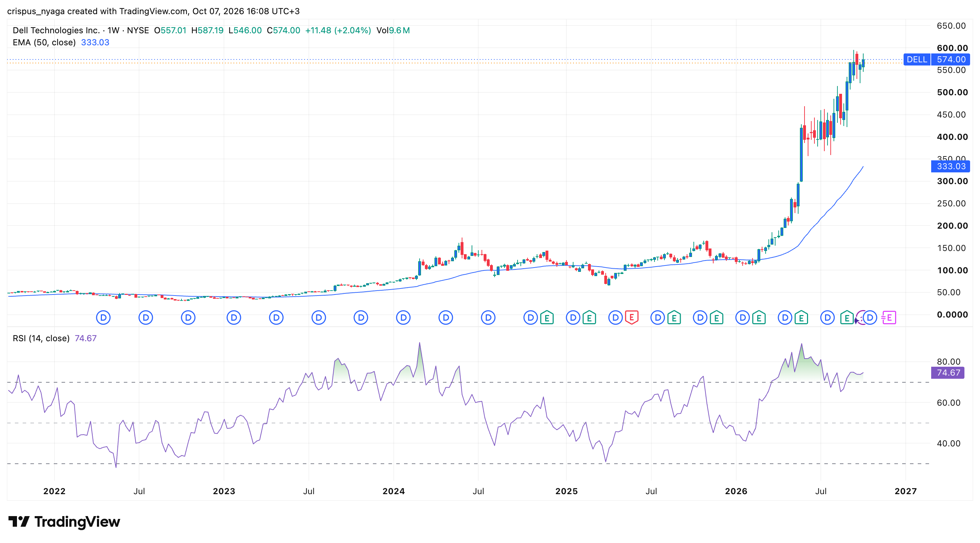Screen dimensions: 980x543
Task: Click the red earnings E marker
Action: tap(632, 318)
